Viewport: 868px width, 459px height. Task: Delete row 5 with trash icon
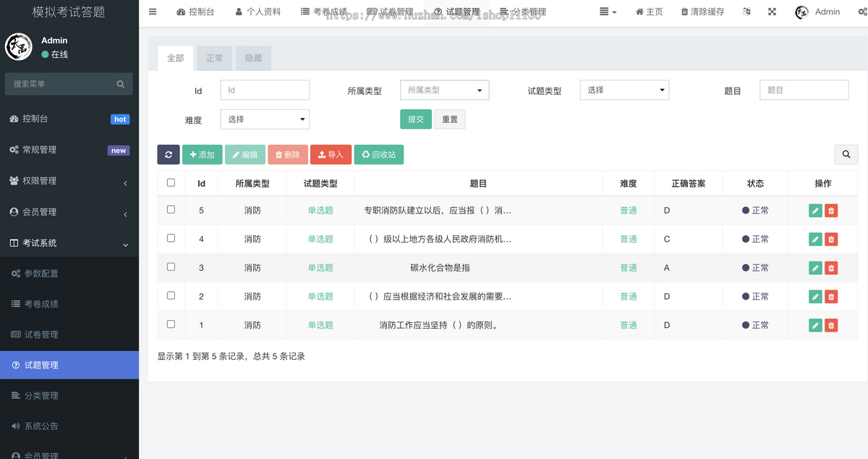pos(831,211)
